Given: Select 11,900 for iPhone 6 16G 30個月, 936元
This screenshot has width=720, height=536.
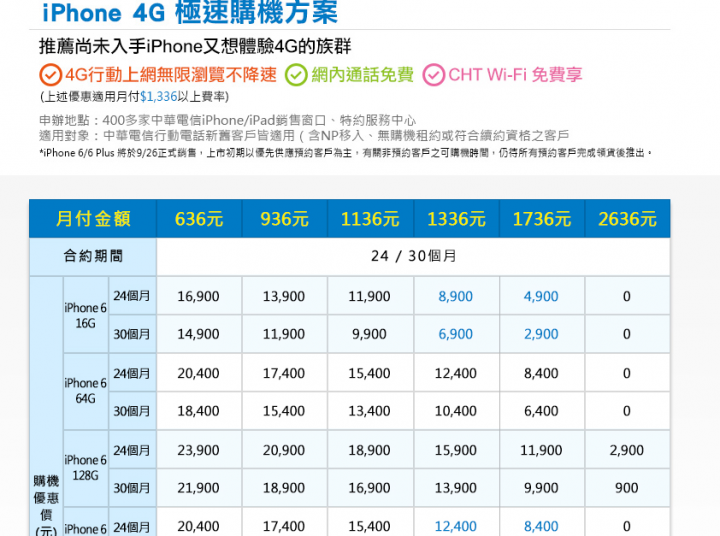Looking at the screenshot, I should (284, 334).
